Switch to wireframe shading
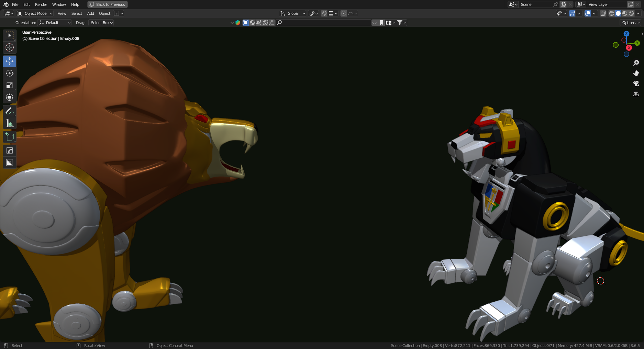 [612, 13]
